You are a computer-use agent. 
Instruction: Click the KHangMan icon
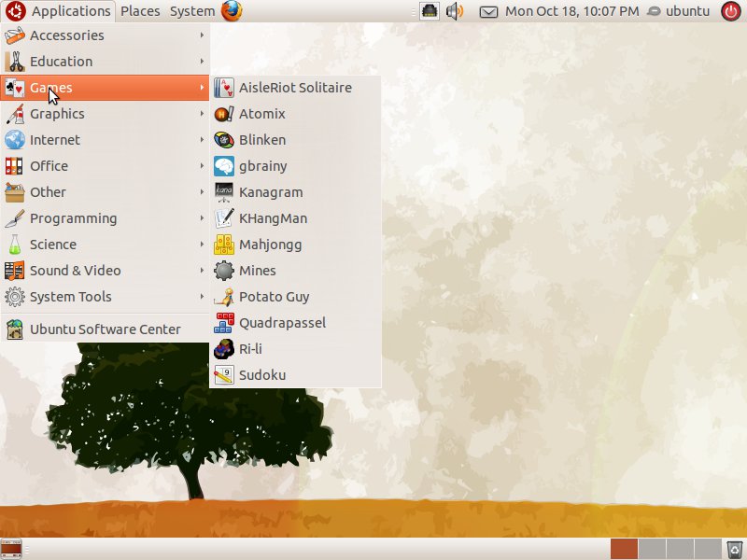(224, 218)
